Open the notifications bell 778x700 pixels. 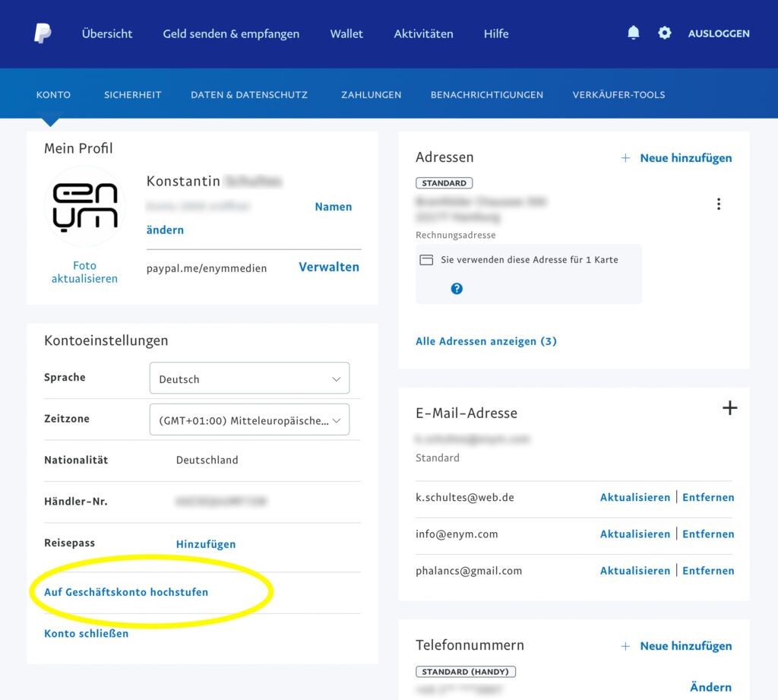[x=633, y=33]
